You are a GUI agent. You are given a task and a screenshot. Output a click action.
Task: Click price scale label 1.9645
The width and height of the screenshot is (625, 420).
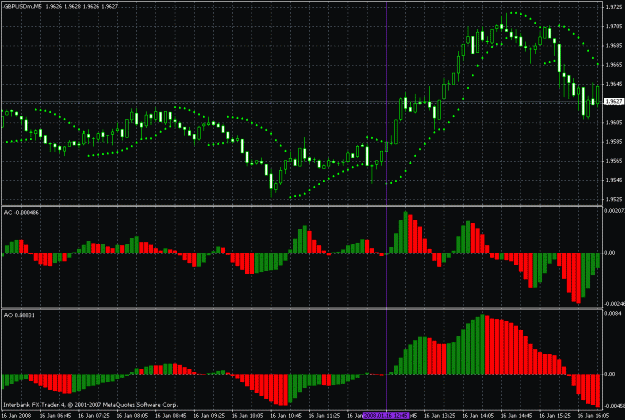click(x=614, y=84)
